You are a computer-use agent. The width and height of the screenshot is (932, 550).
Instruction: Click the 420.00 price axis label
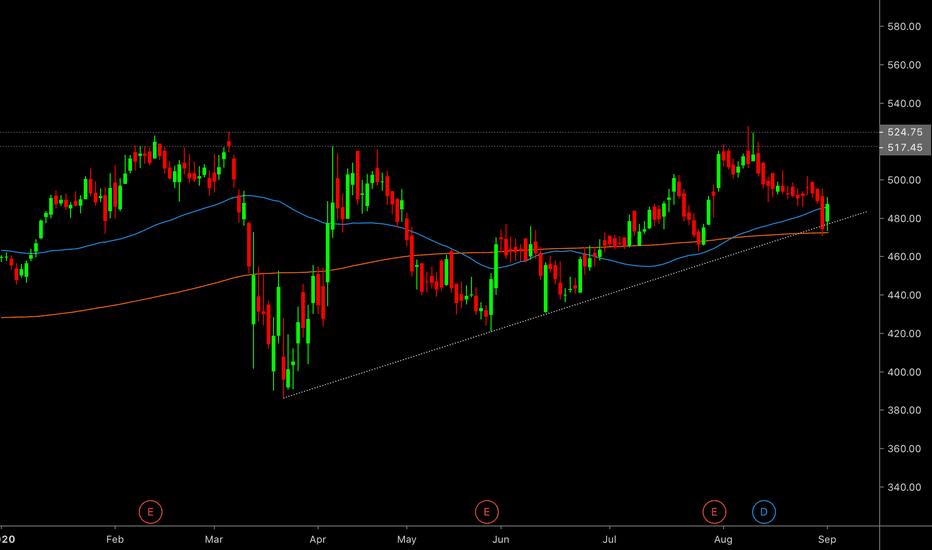904,334
